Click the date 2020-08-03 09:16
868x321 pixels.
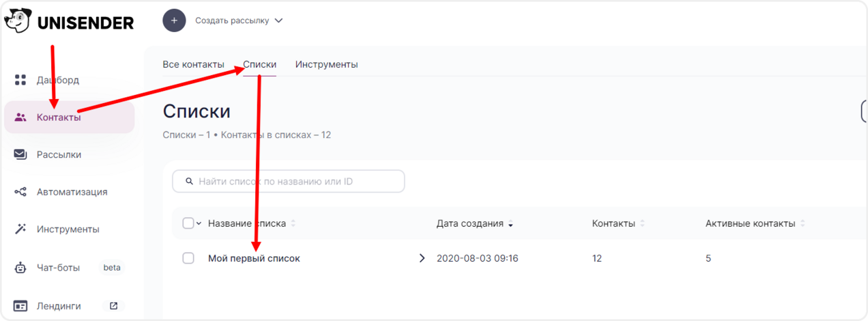click(x=478, y=258)
